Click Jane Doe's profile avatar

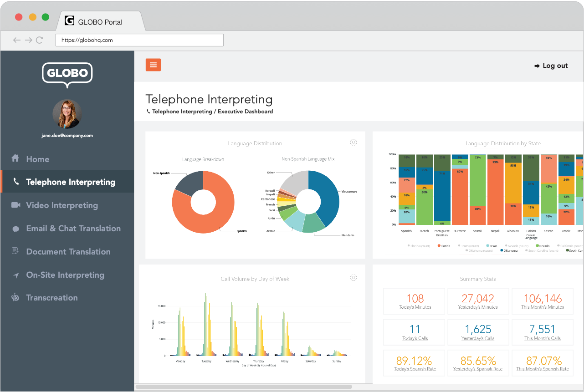point(67,114)
